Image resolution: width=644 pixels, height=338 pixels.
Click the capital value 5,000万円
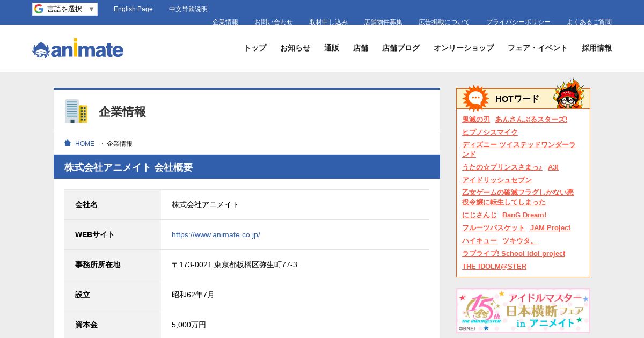(x=189, y=325)
